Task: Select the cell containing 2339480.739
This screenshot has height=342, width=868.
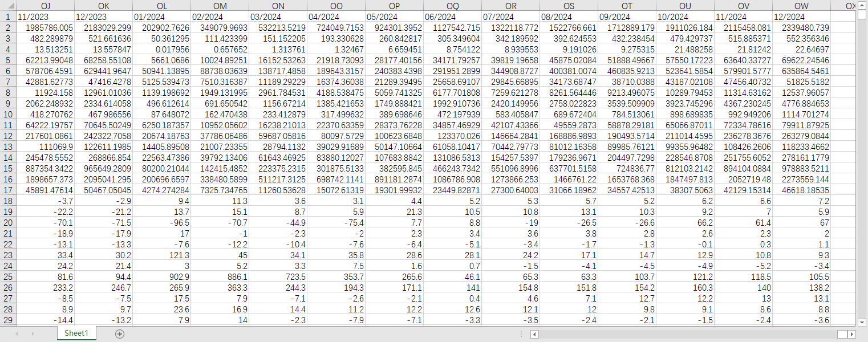Action: 801,27
